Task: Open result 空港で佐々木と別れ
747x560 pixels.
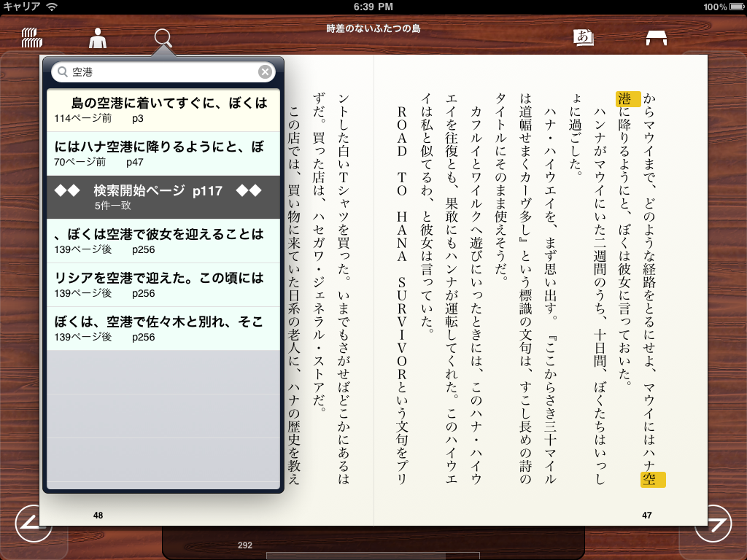Action: click(x=163, y=328)
